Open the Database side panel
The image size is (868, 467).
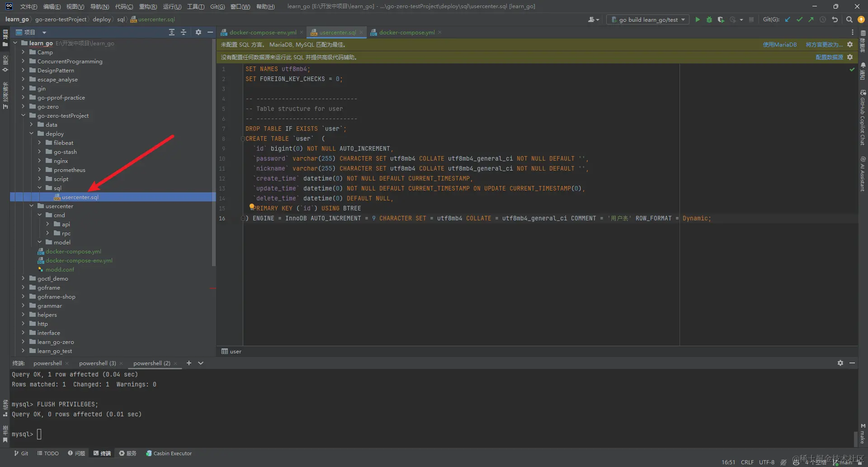(x=863, y=42)
